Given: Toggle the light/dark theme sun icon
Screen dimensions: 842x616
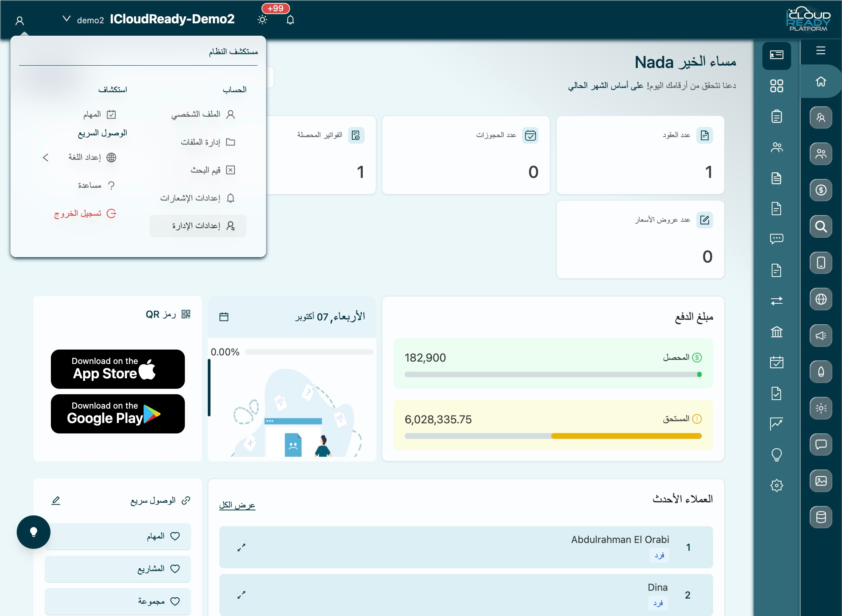Looking at the screenshot, I should (263, 20).
